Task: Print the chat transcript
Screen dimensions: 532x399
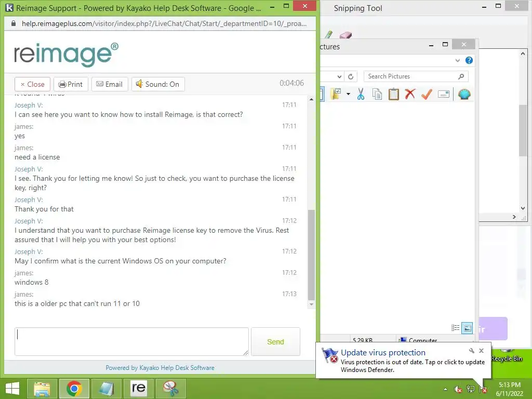Action: click(x=71, y=84)
